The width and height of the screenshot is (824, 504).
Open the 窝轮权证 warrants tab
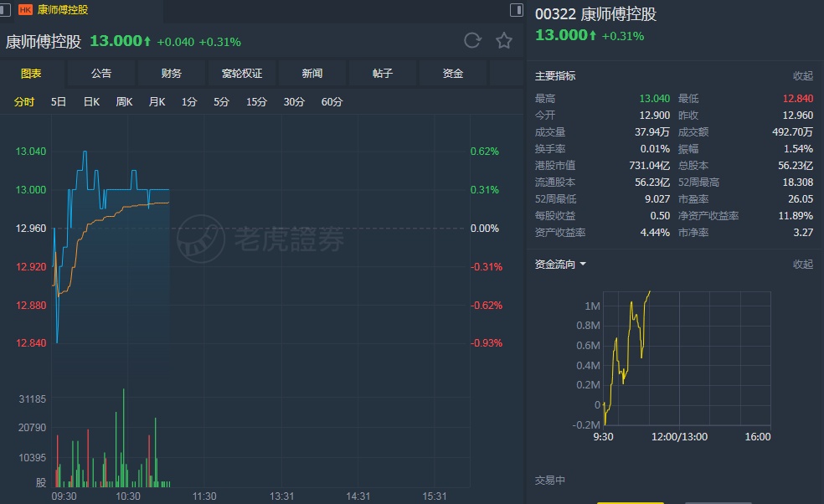click(x=242, y=74)
